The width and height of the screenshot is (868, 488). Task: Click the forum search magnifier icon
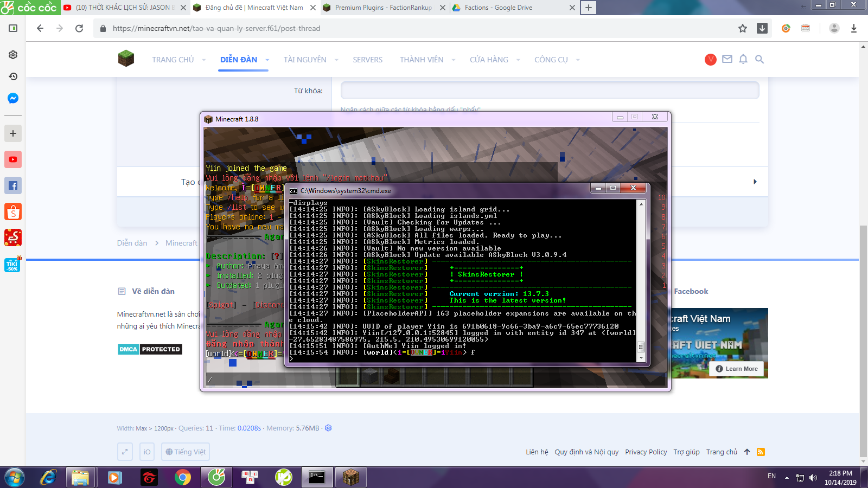pyautogui.click(x=759, y=59)
